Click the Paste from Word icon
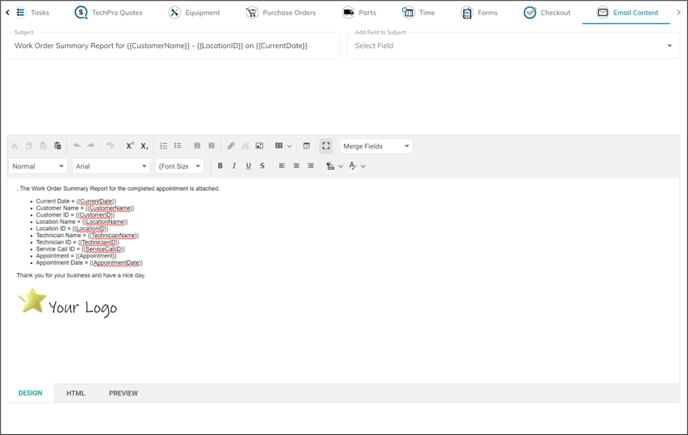The height and width of the screenshot is (435, 688). pos(57,146)
